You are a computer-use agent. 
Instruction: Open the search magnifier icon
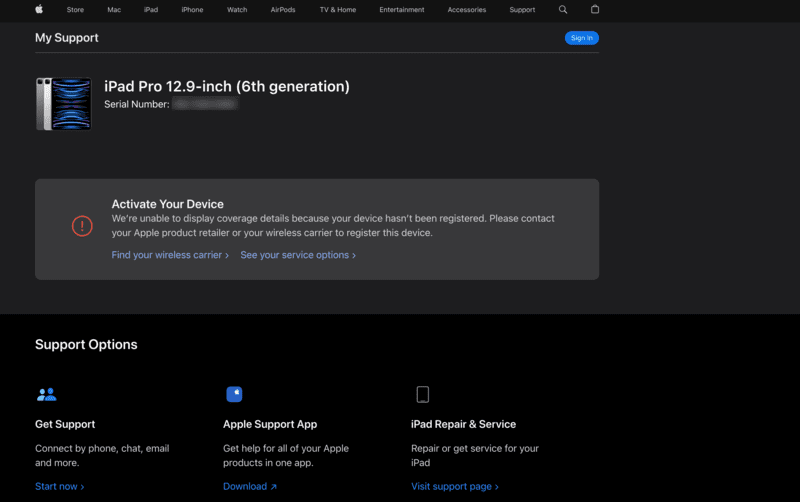point(563,9)
